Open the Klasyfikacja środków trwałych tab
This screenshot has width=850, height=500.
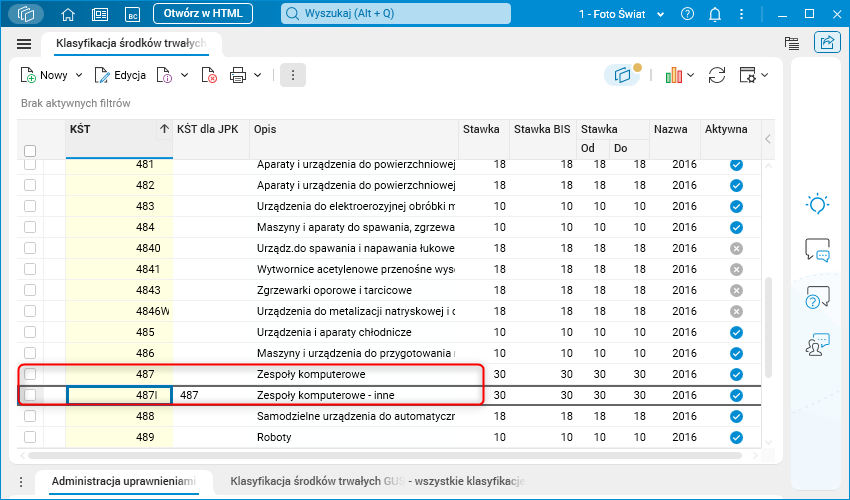131,43
